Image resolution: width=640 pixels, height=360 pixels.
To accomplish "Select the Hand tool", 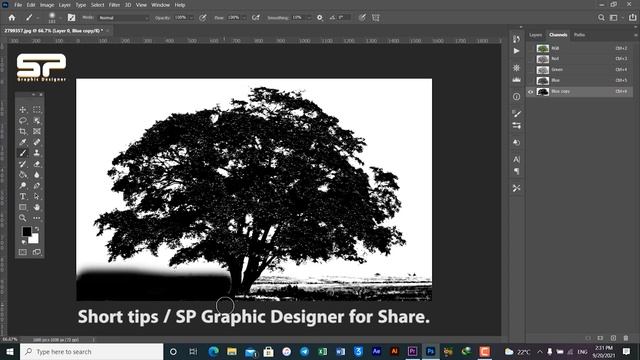I will pos(37,207).
